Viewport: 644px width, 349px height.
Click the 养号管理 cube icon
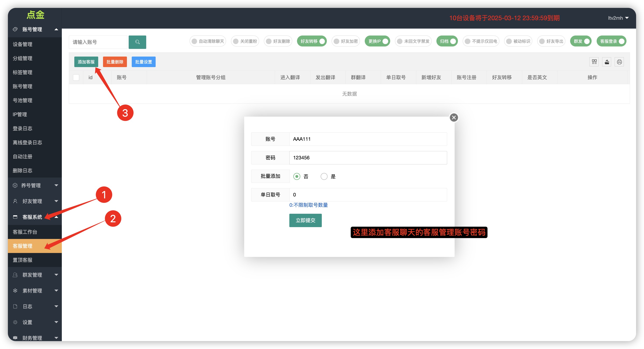click(15, 185)
